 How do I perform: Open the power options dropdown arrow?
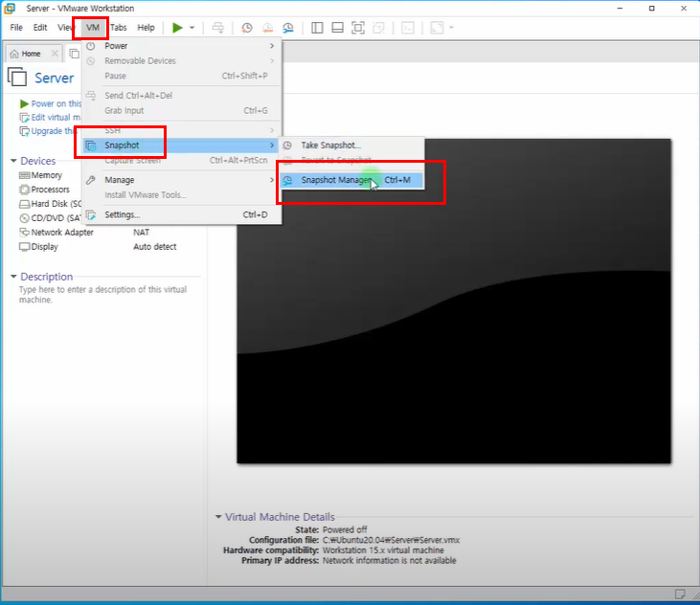tap(192, 28)
